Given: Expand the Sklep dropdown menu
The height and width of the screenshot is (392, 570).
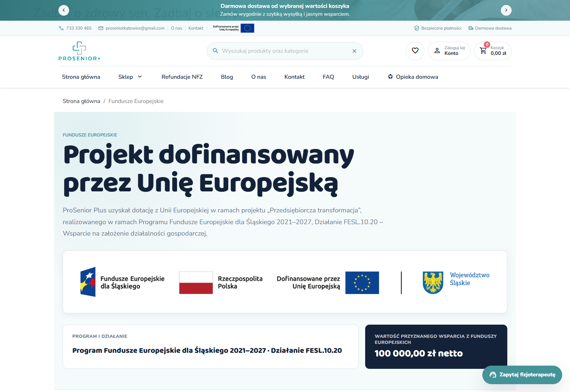Looking at the screenshot, I should [x=130, y=77].
